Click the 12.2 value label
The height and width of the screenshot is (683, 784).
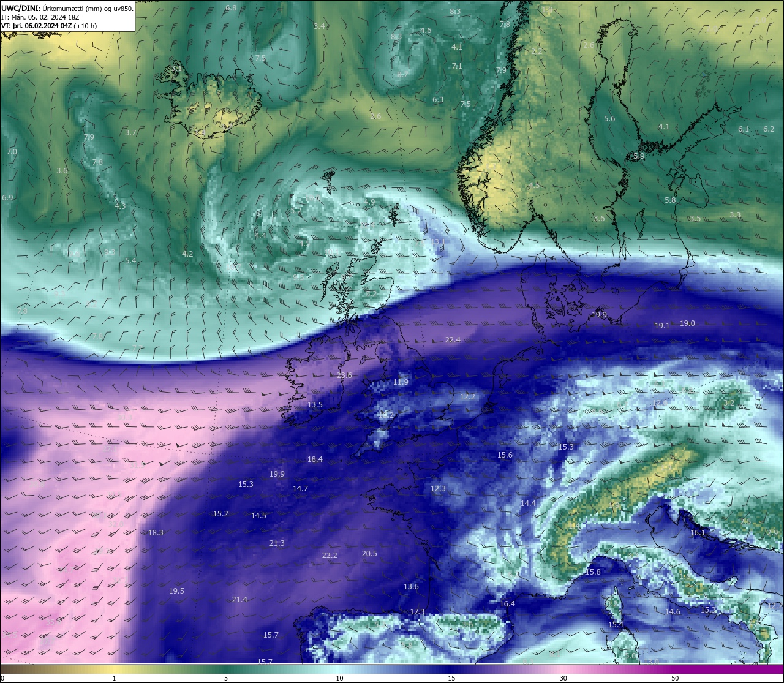coord(467,397)
